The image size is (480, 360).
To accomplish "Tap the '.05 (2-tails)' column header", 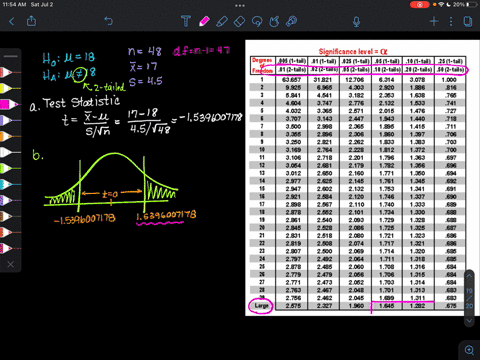I will 356,70.
